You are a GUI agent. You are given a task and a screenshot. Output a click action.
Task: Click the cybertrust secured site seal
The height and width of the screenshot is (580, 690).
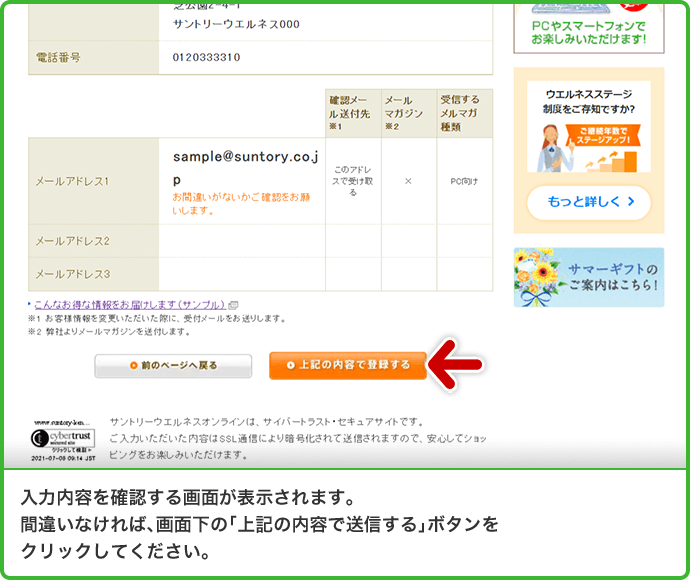(x=63, y=441)
